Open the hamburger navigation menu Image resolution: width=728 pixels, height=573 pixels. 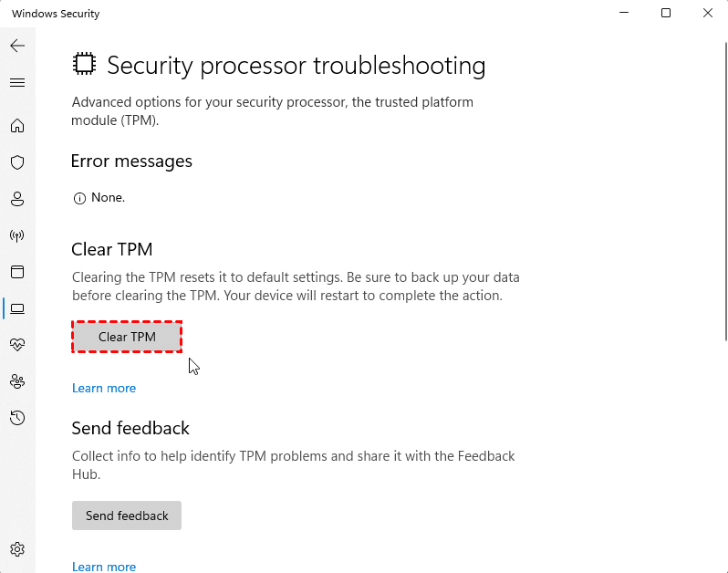tap(17, 82)
